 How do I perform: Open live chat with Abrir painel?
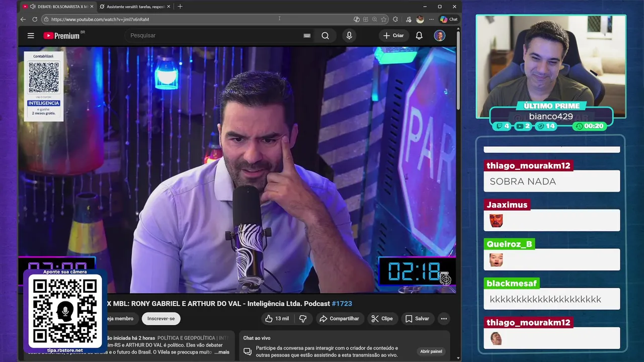(x=431, y=351)
